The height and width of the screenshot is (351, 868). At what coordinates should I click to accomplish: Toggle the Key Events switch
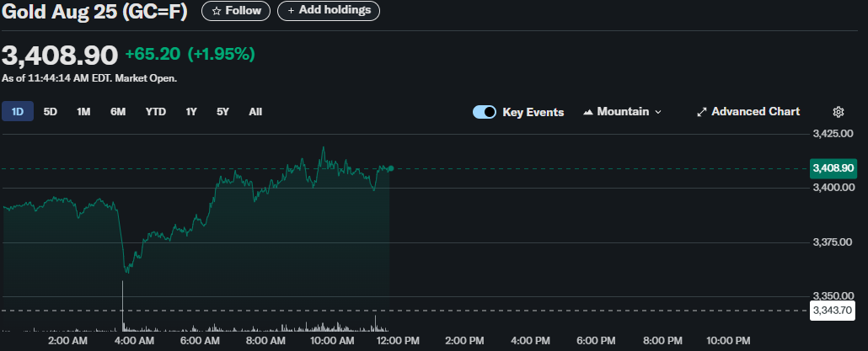click(x=485, y=112)
